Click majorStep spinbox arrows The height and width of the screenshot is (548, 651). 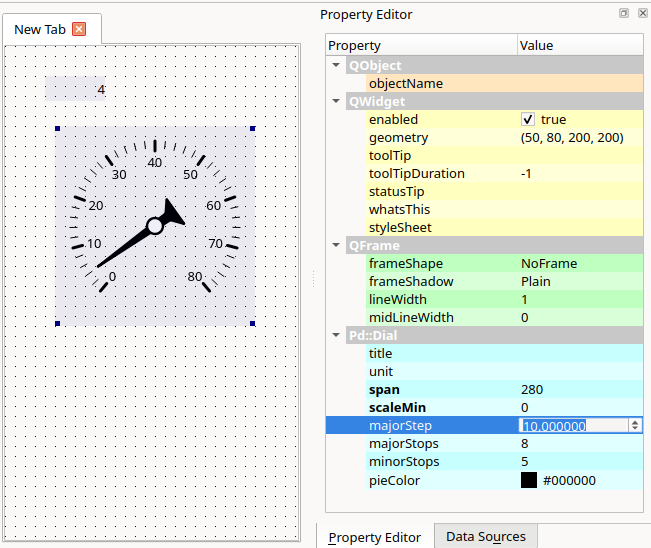tap(635, 425)
